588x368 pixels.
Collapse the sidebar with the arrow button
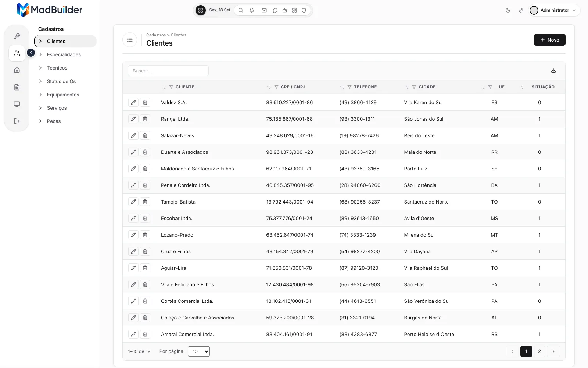point(31,53)
